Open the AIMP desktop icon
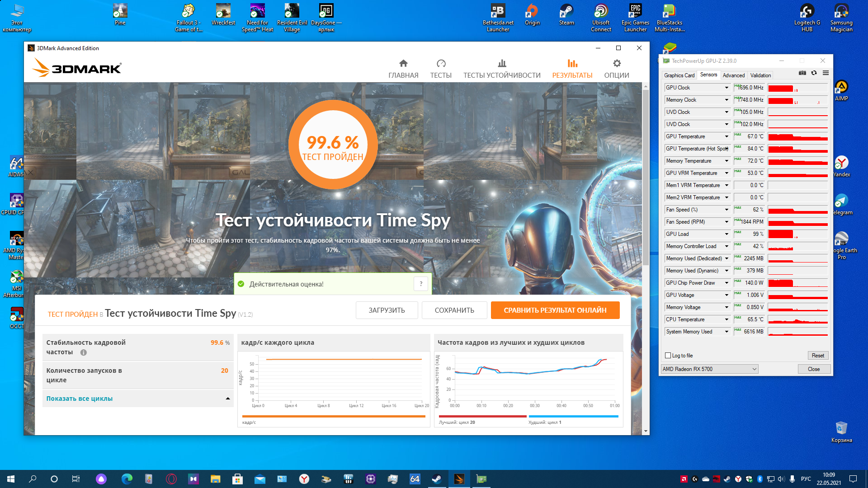The width and height of the screenshot is (868, 488). click(841, 90)
